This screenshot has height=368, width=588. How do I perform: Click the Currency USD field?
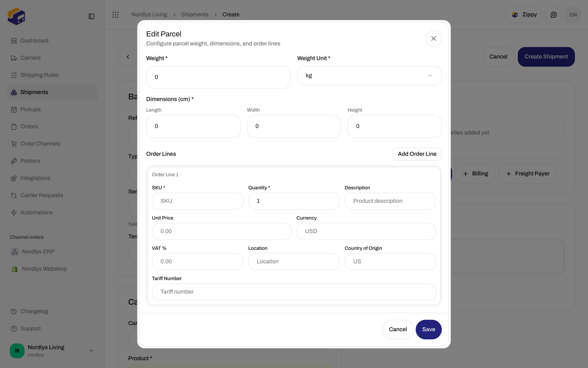pos(366,231)
